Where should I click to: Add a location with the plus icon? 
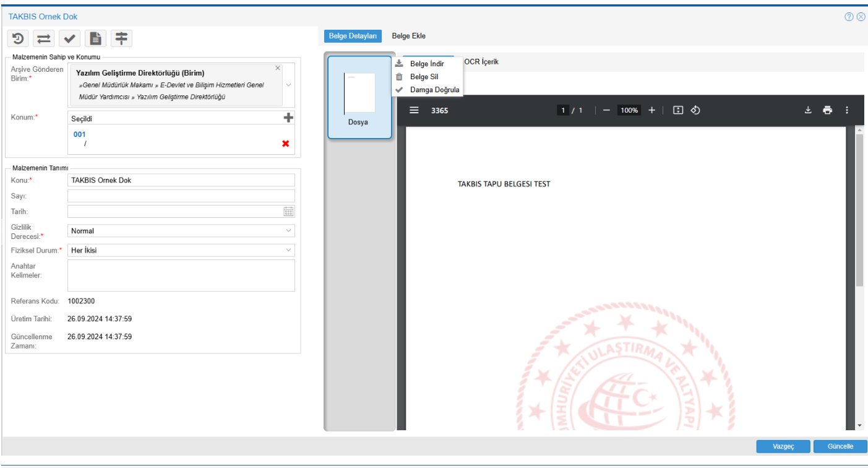coord(288,118)
